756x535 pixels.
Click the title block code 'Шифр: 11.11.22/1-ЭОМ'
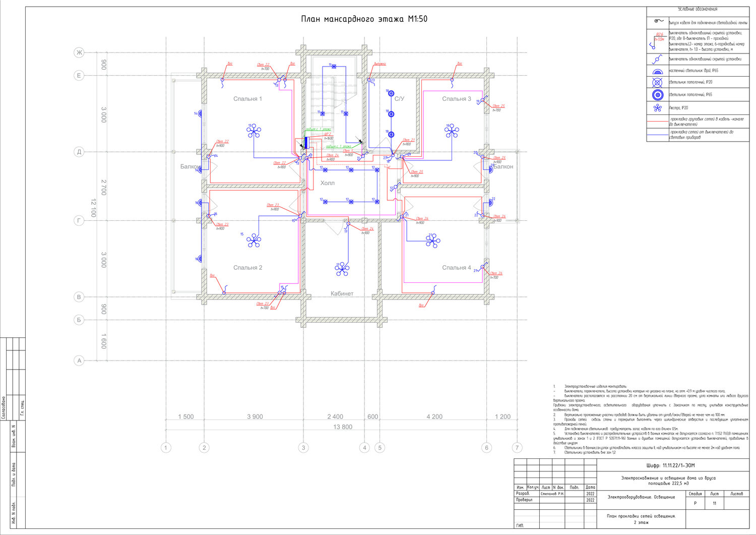pyautogui.click(x=670, y=465)
